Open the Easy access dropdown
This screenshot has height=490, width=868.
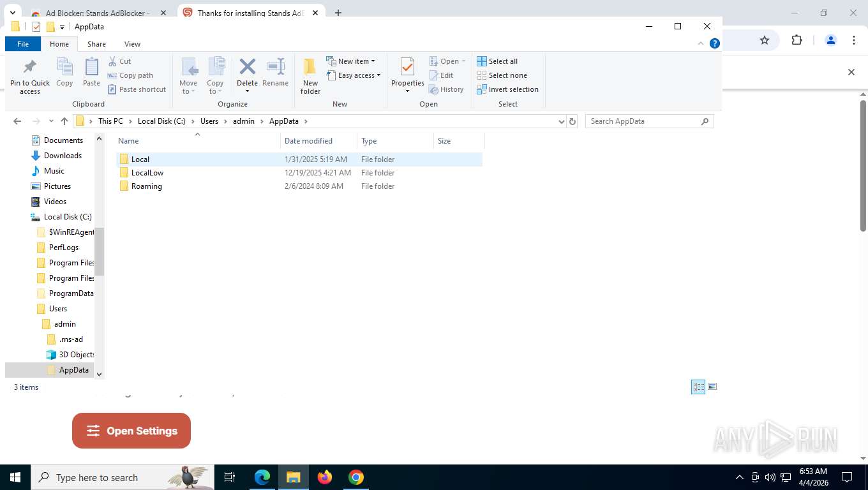coord(353,75)
